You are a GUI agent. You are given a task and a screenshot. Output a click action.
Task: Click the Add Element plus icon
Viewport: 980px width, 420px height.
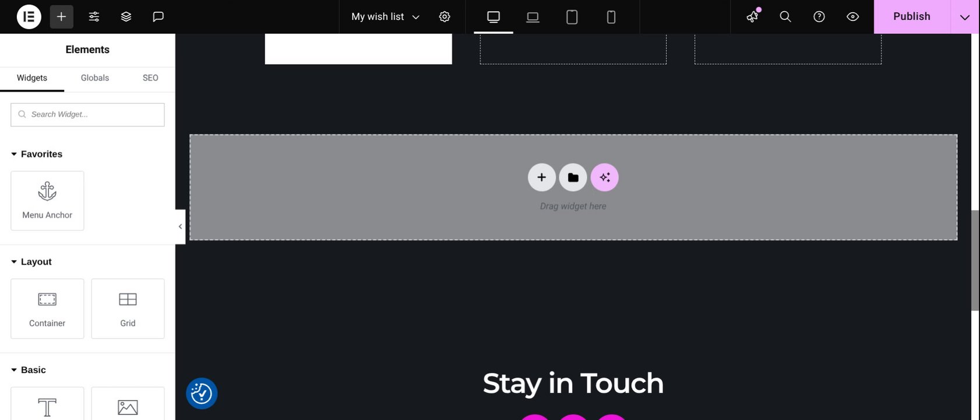61,17
